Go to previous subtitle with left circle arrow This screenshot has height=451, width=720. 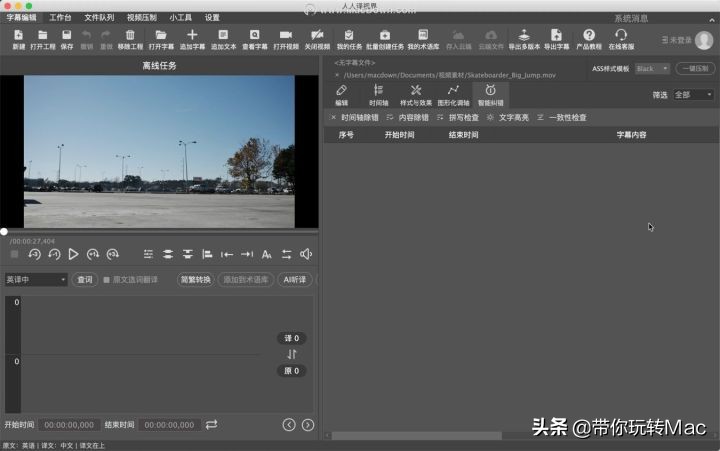(x=289, y=425)
